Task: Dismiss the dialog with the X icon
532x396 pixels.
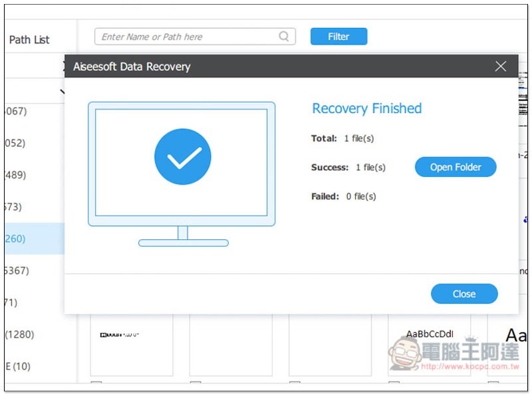Action: coord(501,66)
